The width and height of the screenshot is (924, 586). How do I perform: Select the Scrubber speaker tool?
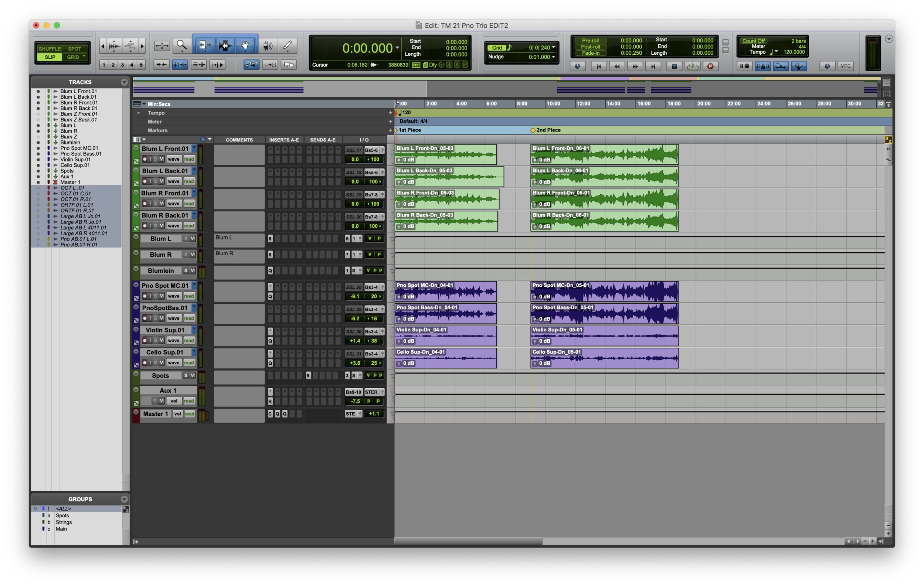(268, 46)
